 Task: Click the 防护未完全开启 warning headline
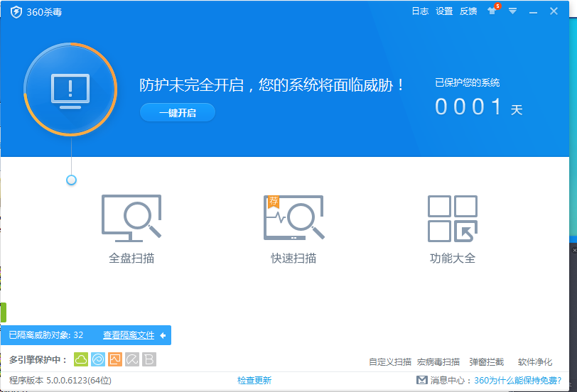[271, 85]
